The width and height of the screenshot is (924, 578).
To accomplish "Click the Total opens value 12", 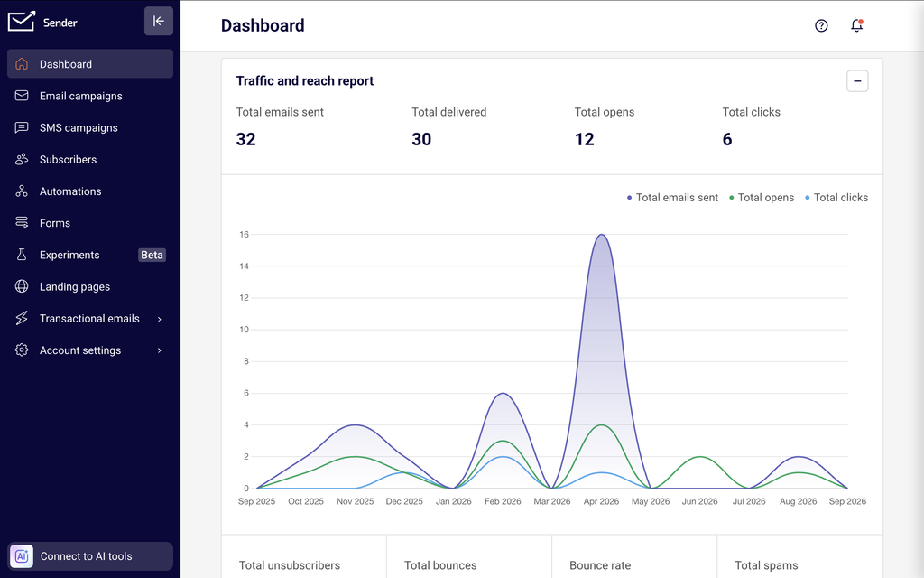I will tap(585, 139).
